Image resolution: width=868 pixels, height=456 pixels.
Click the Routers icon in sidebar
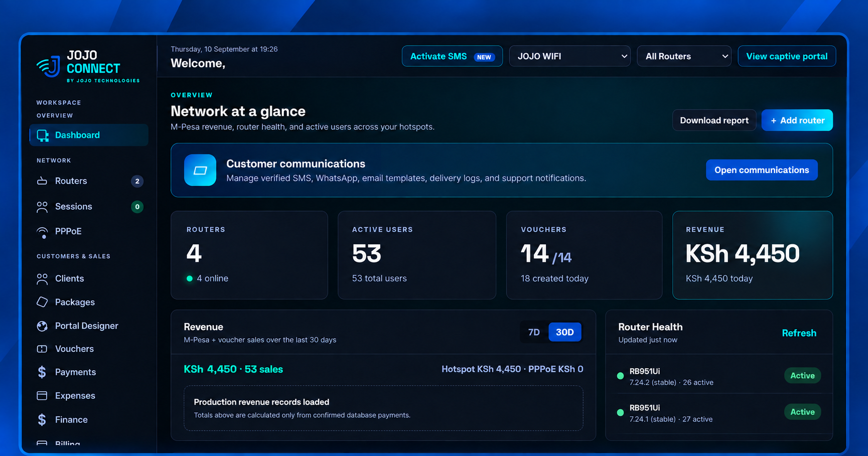coord(42,181)
